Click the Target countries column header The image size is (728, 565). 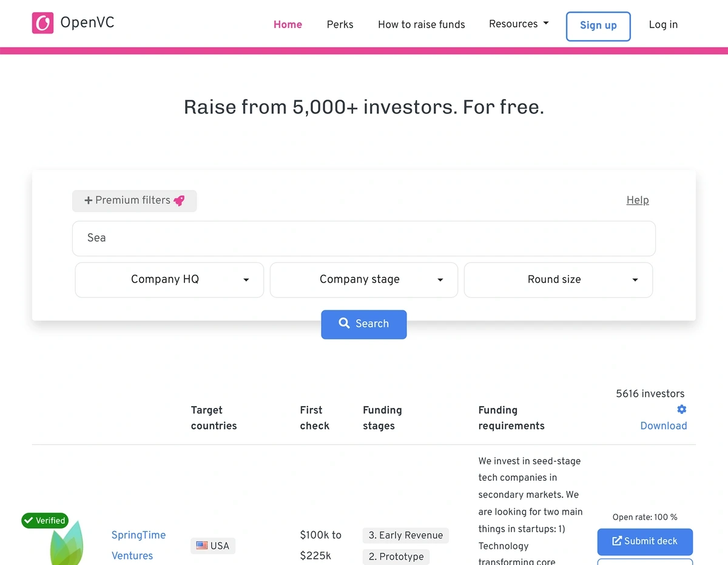tap(214, 418)
